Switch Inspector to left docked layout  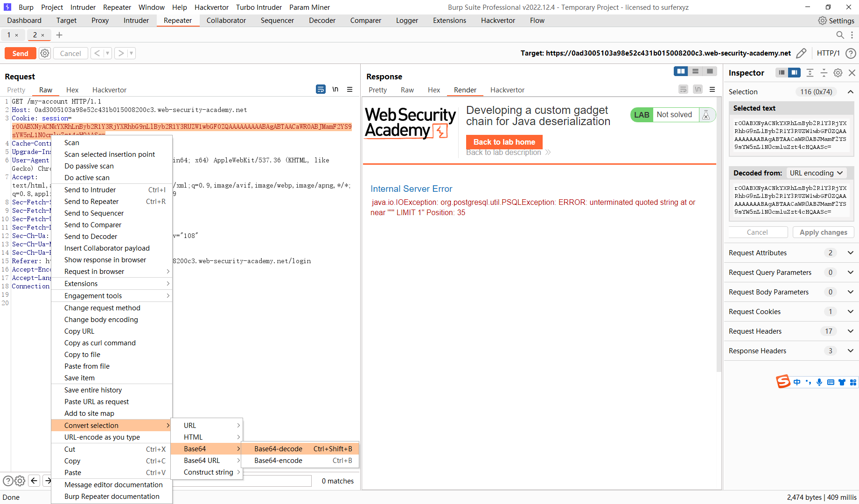click(x=782, y=73)
